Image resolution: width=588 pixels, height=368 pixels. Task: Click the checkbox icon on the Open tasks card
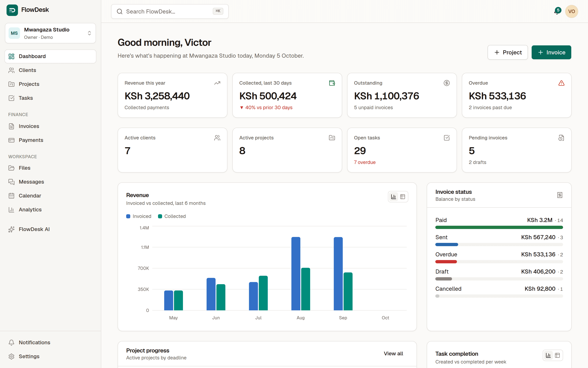pyautogui.click(x=447, y=138)
